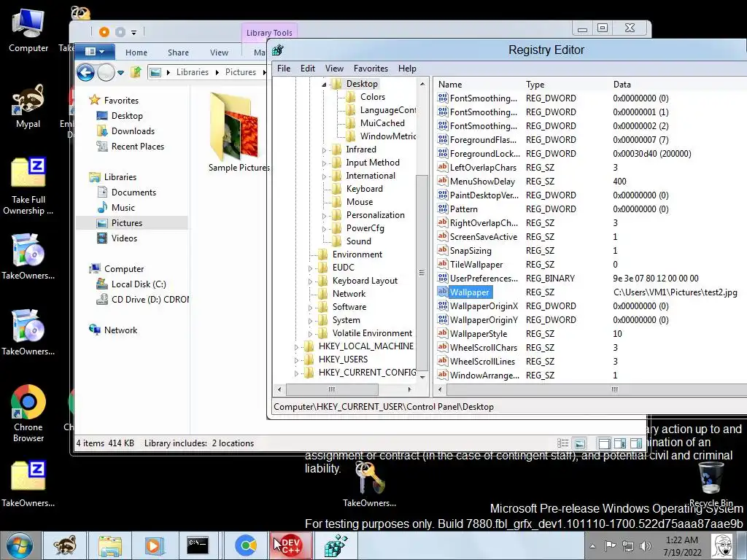Click Explorer's up-folder icon
This screenshot has height=560, width=747.
(x=136, y=72)
